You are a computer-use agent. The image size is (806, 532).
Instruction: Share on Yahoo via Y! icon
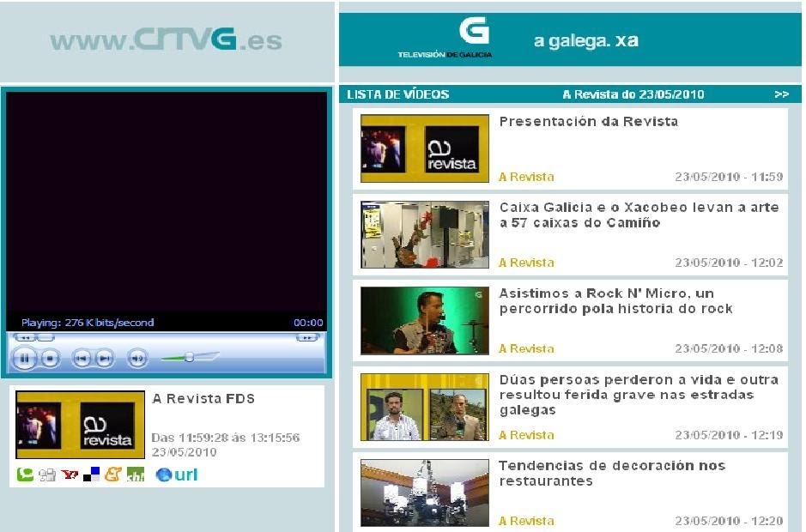(70, 475)
